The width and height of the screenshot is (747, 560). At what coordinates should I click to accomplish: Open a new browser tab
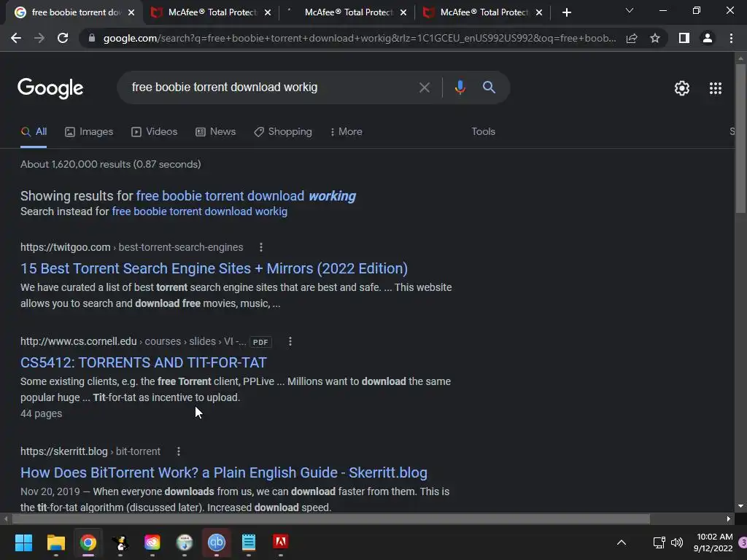coord(566,12)
